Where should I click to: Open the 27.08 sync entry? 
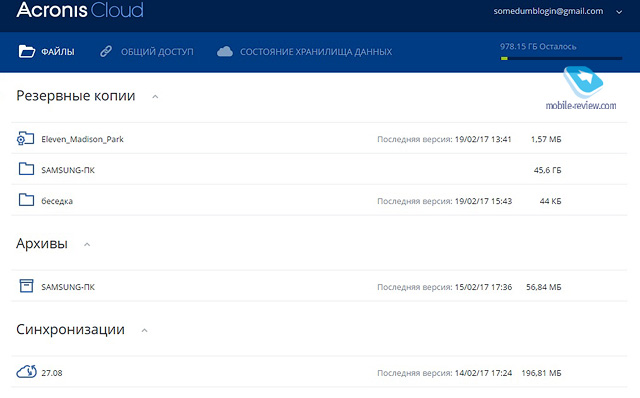pos(52,373)
